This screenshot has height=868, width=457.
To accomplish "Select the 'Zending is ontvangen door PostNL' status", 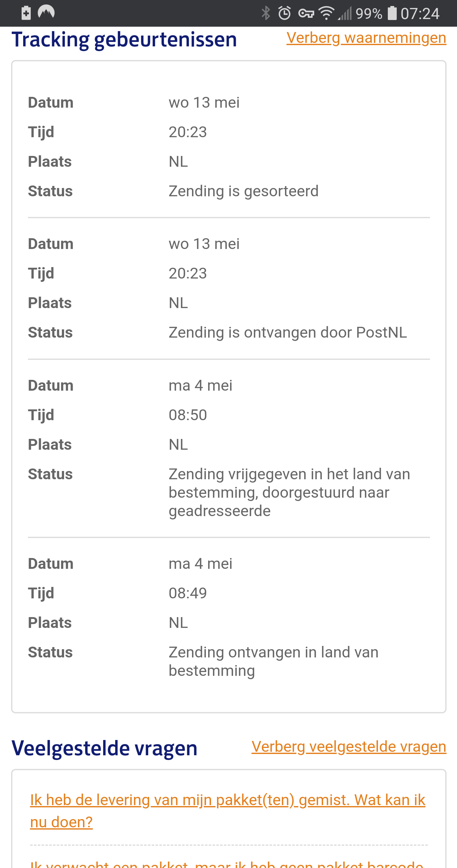I will [x=288, y=332].
